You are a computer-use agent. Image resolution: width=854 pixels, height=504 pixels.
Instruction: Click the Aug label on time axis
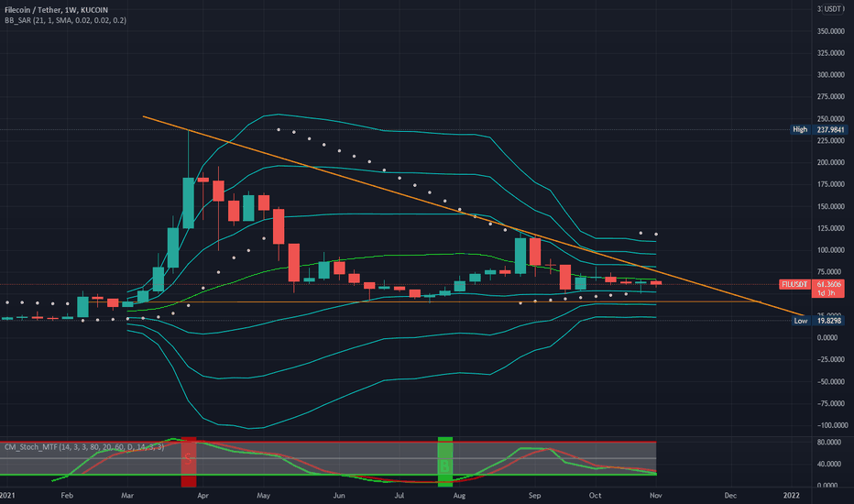[x=460, y=495]
